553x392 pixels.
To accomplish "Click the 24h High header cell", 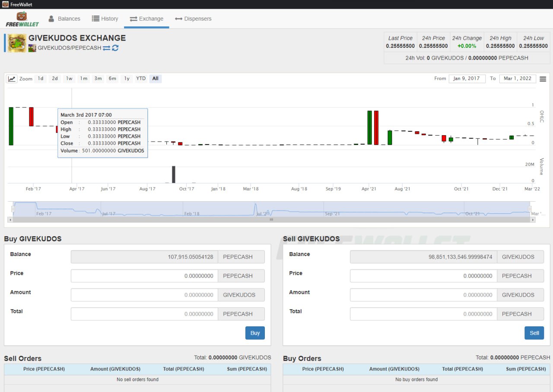I will click(x=500, y=38).
